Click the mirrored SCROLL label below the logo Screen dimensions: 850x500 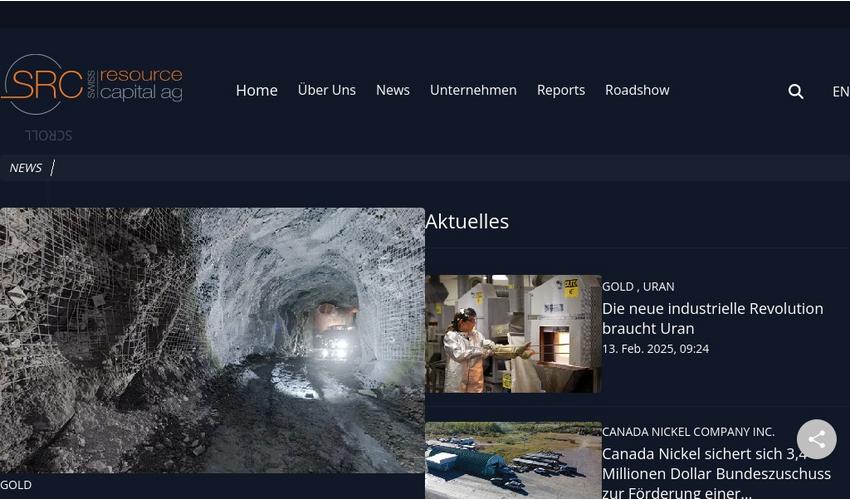coord(48,135)
